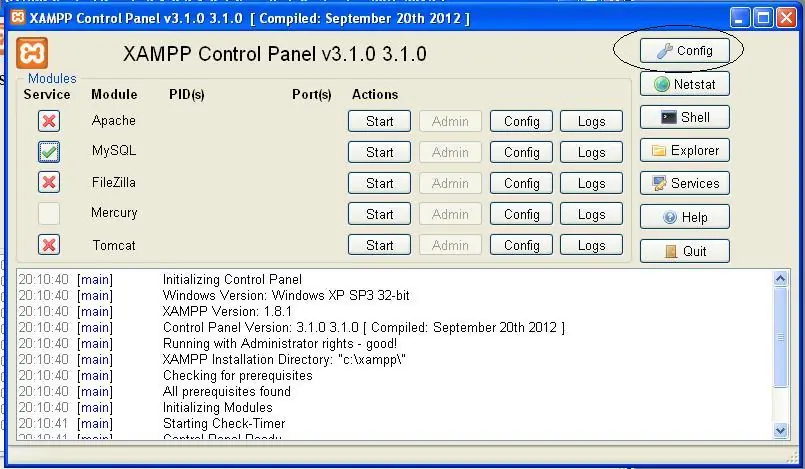Click the 'Initializing Control Panel' log line
The image size is (805, 469).
(232, 280)
